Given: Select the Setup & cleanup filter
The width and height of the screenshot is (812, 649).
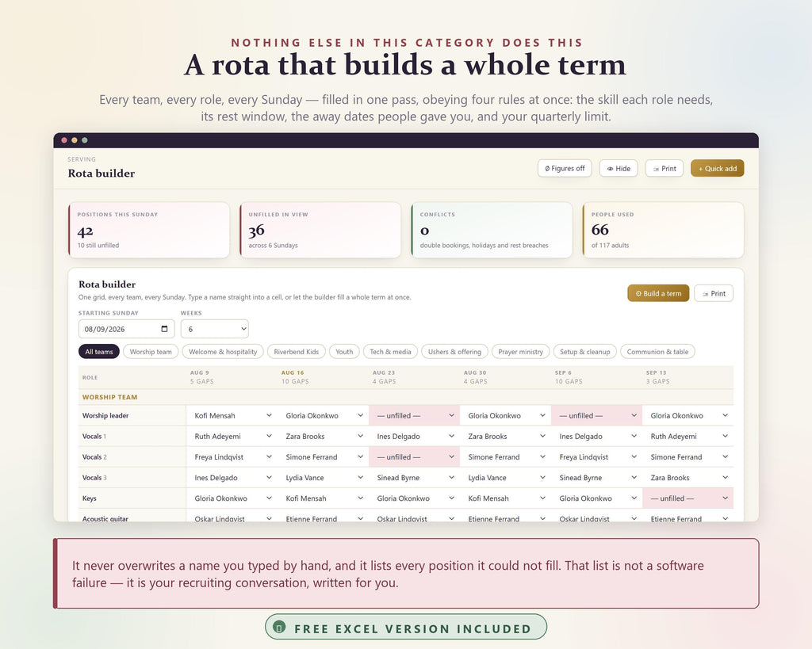Looking at the screenshot, I should point(585,352).
